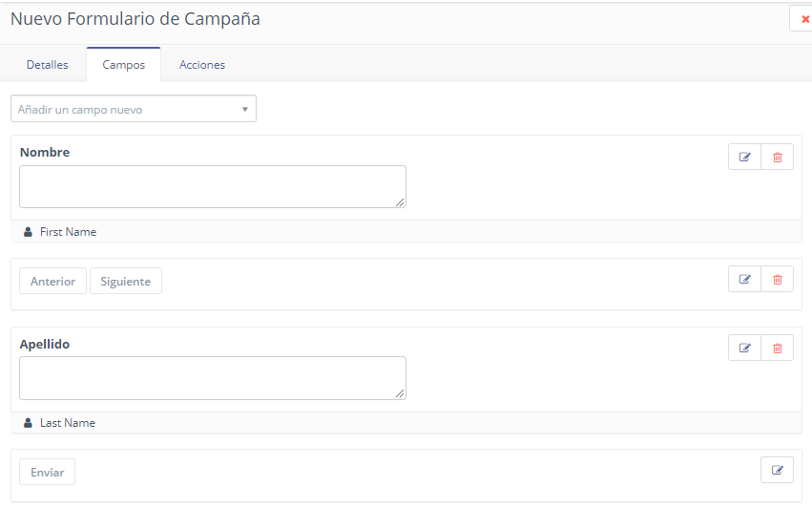Click inside the Nombre text area
Screen dimensions: 812x529
(212, 186)
